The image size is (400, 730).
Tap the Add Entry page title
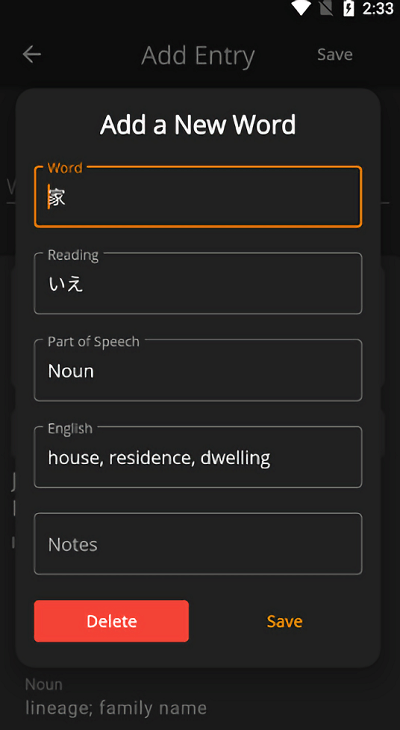[x=198, y=55]
